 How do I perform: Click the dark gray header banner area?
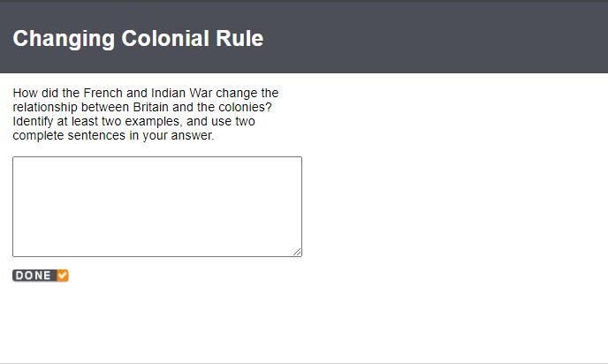pos(304,38)
